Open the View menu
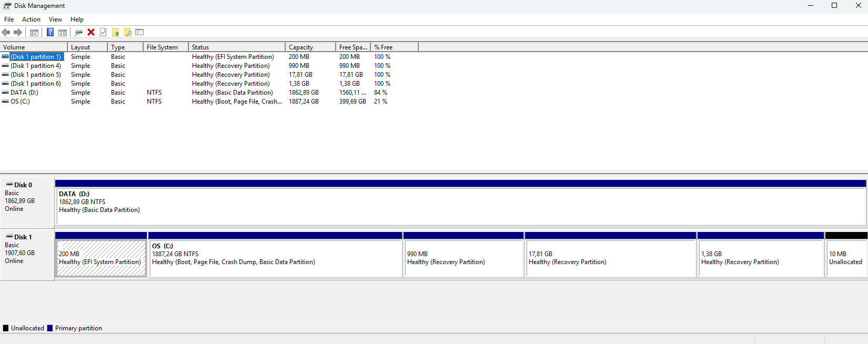The width and height of the screenshot is (868, 344). (x=55, y=19)
